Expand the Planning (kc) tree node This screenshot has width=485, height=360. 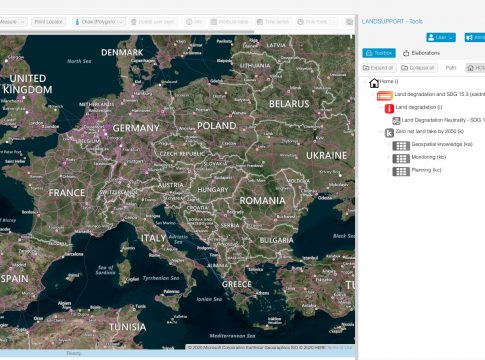[388, 170]
